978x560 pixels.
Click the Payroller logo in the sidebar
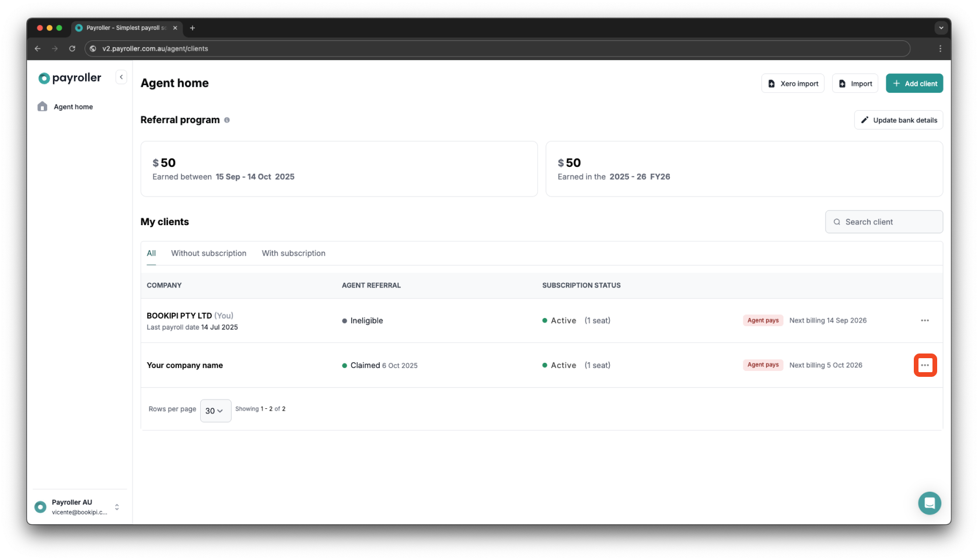point(69,78)
